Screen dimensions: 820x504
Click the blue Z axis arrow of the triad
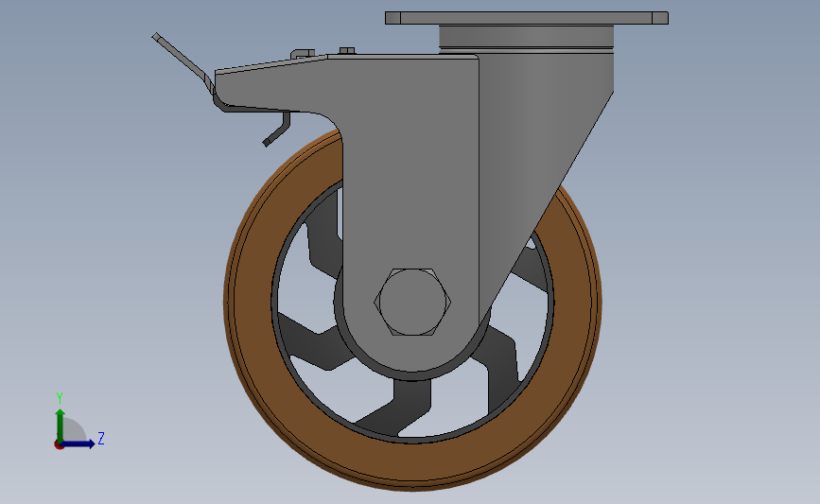coord(79,444)
